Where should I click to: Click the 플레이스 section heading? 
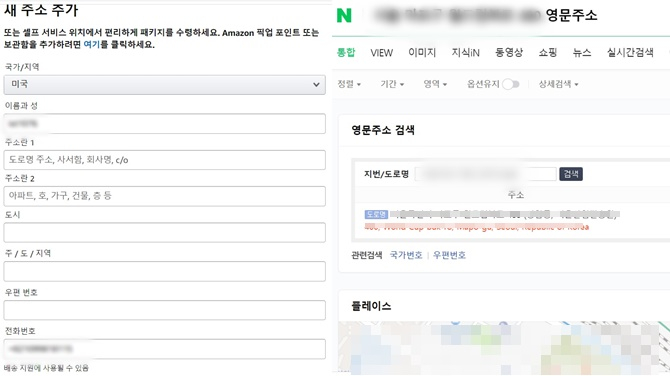[371, 306]
